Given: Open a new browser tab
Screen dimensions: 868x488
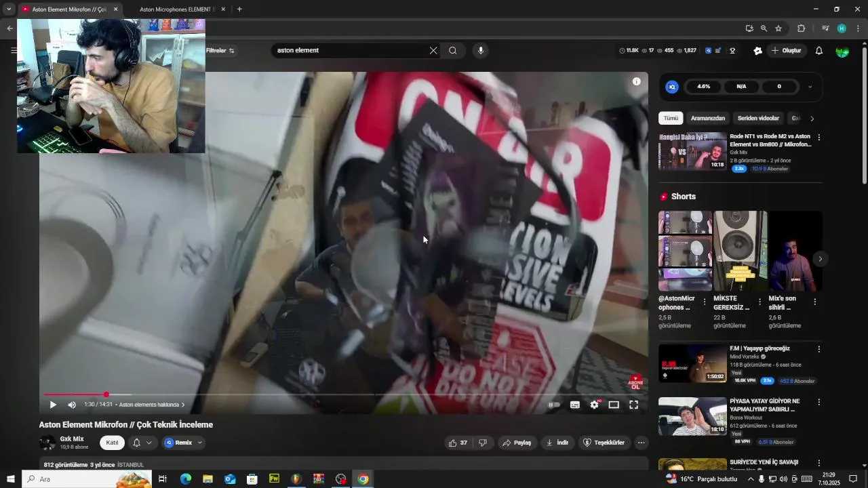Looking at the screenshot, I should tap(239, 9).
